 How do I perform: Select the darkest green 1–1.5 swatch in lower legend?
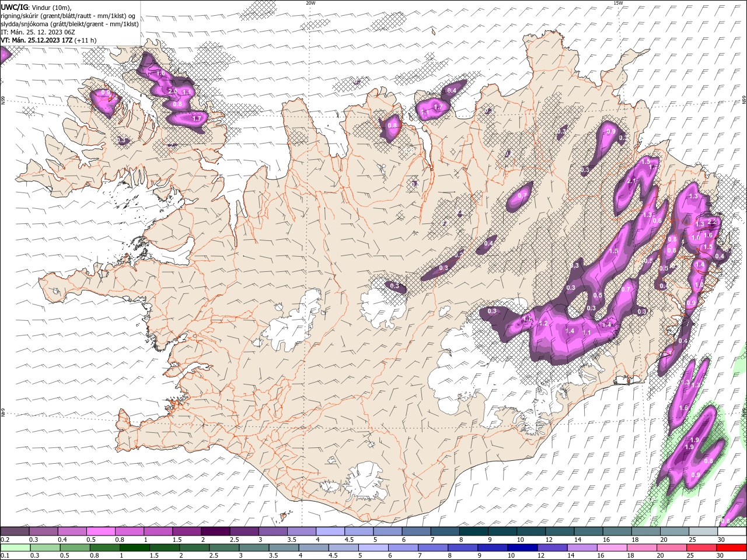[135, 548]
